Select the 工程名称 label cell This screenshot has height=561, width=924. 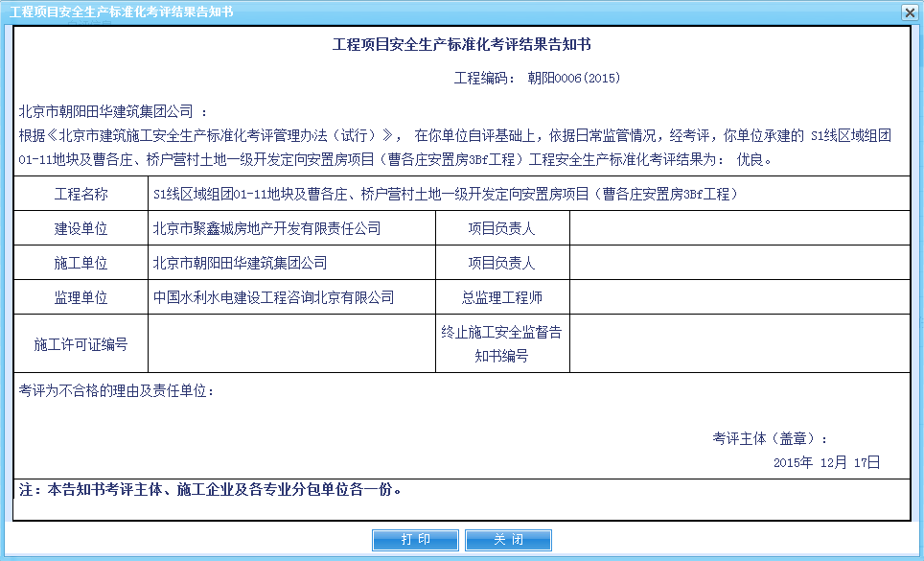[x=81, y=194]
